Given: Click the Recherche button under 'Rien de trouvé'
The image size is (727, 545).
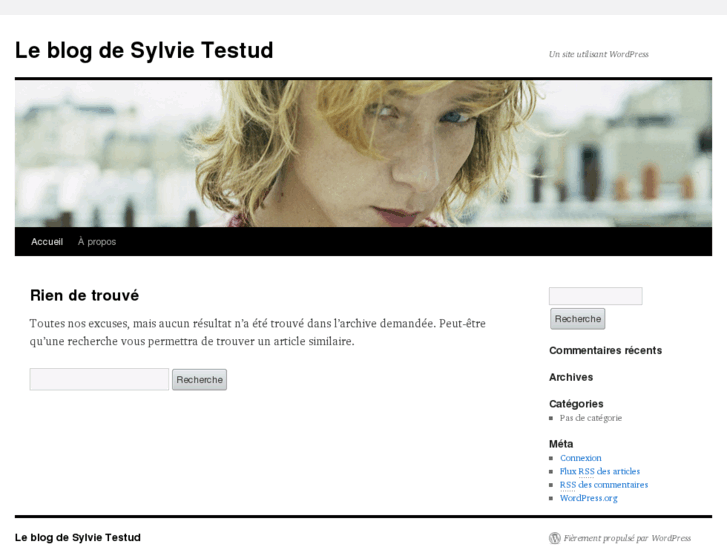Looking at the screenshot, I should [199, 379].
